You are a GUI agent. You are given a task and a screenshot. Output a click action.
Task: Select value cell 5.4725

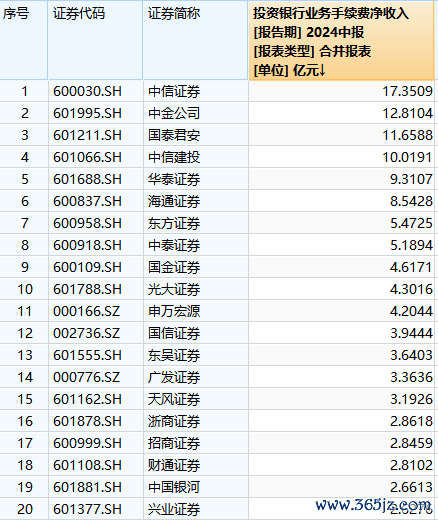(342, 223)
